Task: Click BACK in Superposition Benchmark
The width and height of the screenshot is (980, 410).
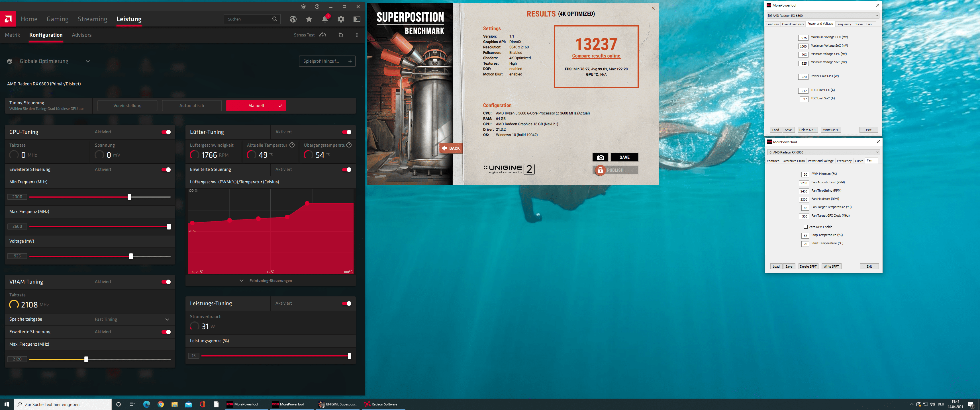Action: click(451, 148)
